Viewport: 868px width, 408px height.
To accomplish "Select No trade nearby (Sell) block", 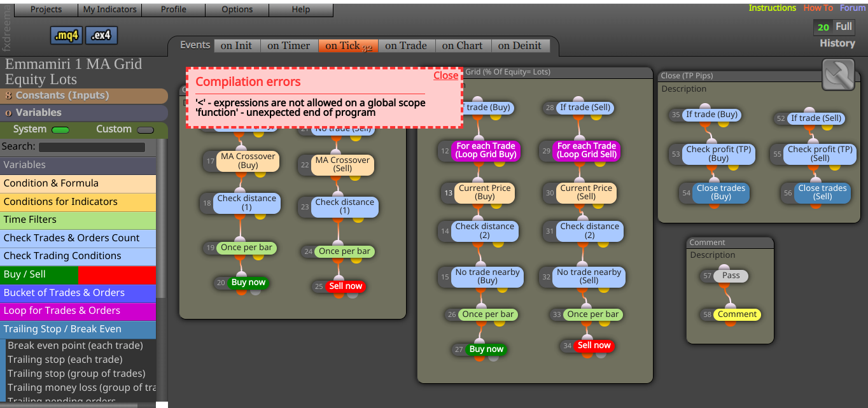I will (x=589, y=276).
